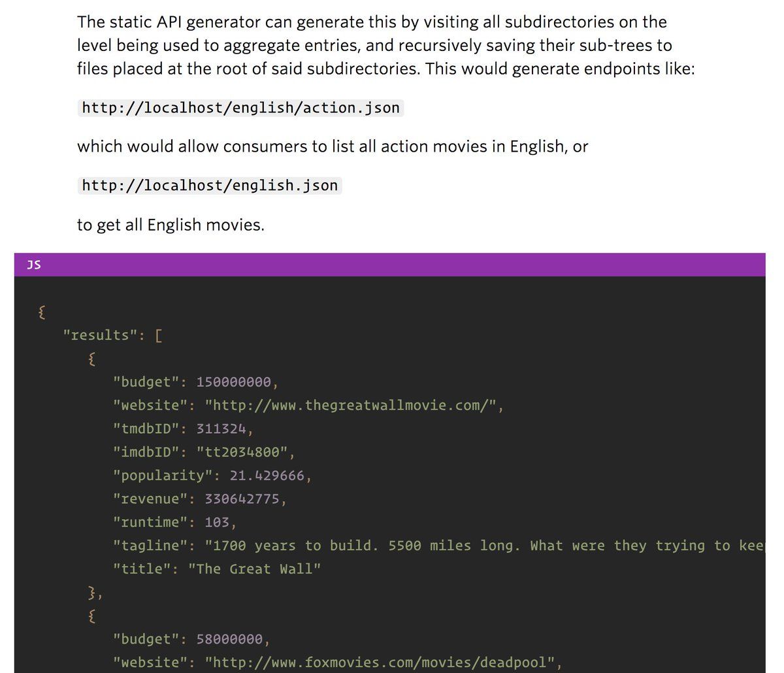This screenshot has width=784, height=673.
Task: Click the title value "The Great Wall"
Action: (254, 569)
